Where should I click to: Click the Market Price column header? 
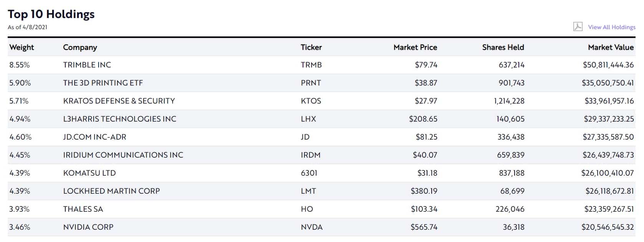pyautogui.click(x=415, y=47)
